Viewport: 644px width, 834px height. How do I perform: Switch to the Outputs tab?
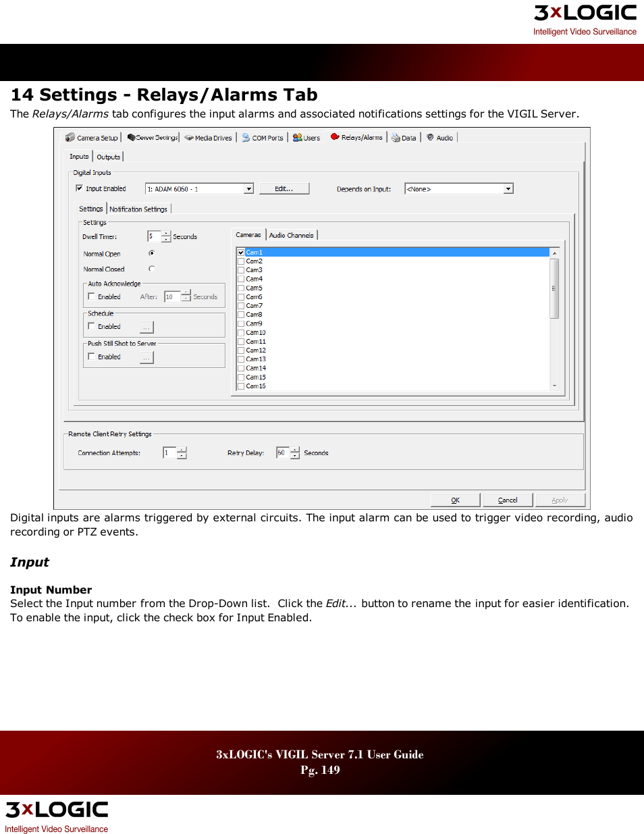pyautogui.click(x=109, y=156)
